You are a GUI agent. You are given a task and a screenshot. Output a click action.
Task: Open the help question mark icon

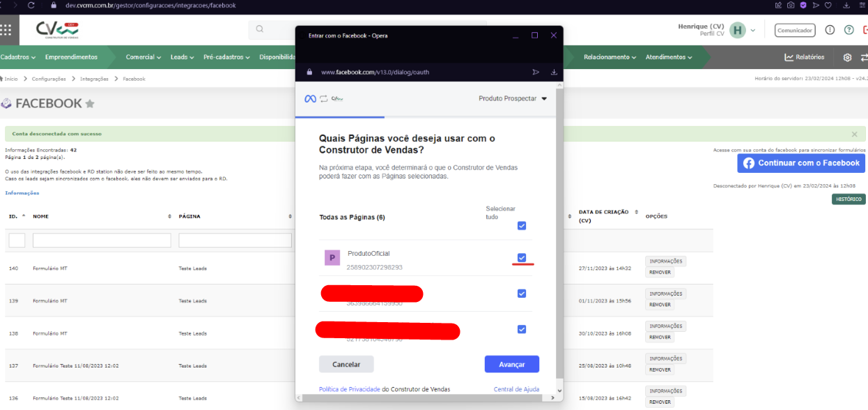point(848,30)
